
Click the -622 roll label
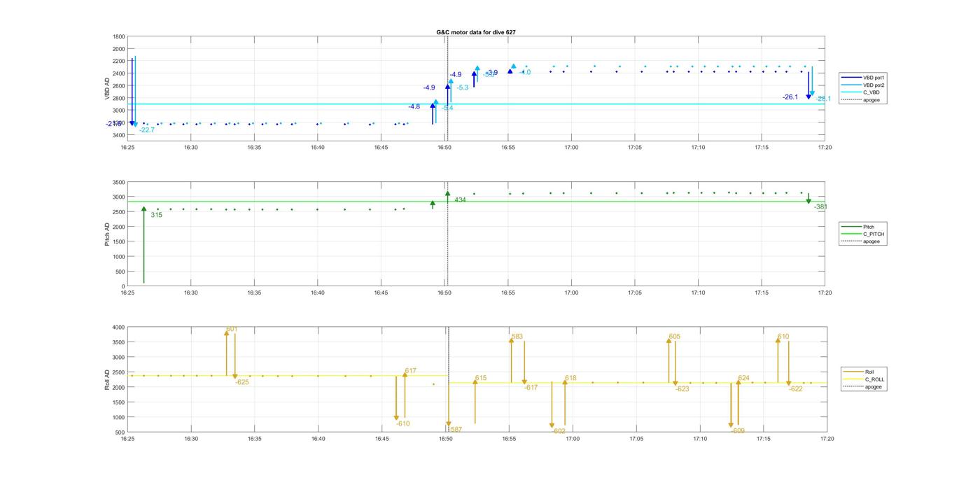796,388
